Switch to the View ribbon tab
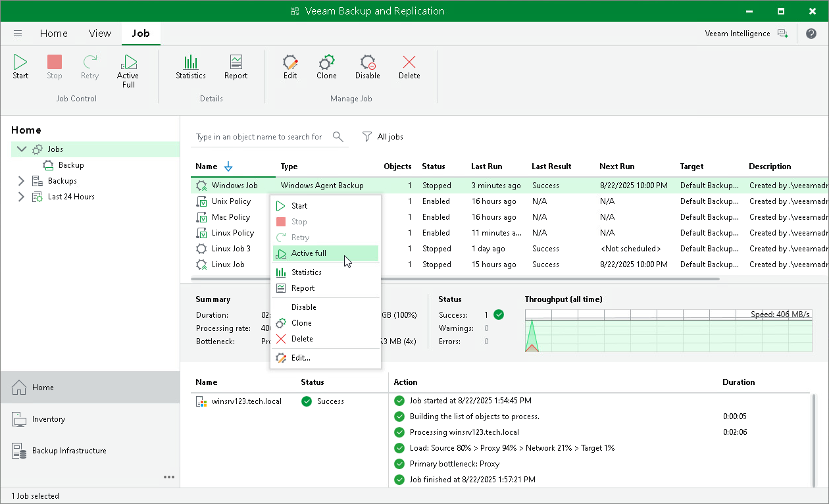Image resolution: width=829 pixels, height=504 pixels. 100,34
